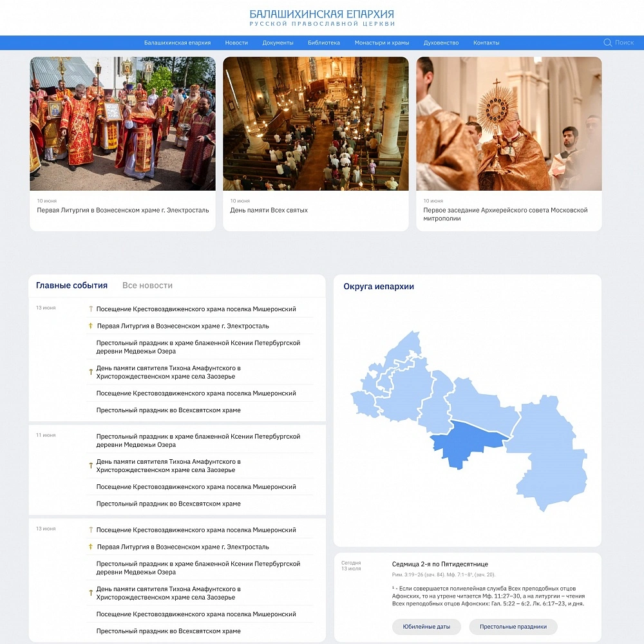Select the Главные события tab
The image size is (644, 644).
(x=71, y=285)
